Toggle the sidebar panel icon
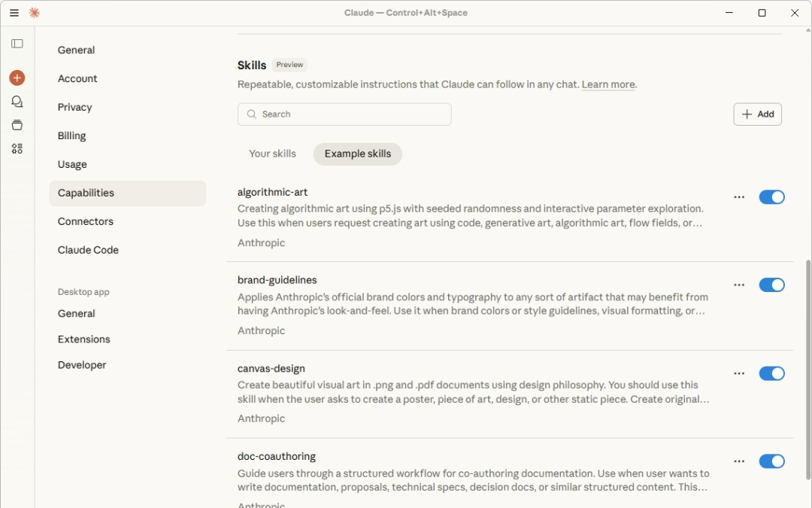Screen dimensions: 812x508 coord(17,44)
